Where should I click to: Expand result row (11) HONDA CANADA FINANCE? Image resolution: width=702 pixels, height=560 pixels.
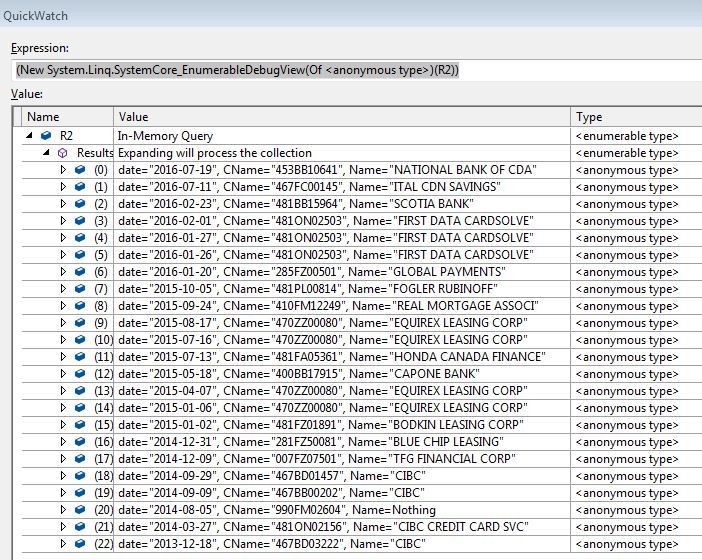63,357
